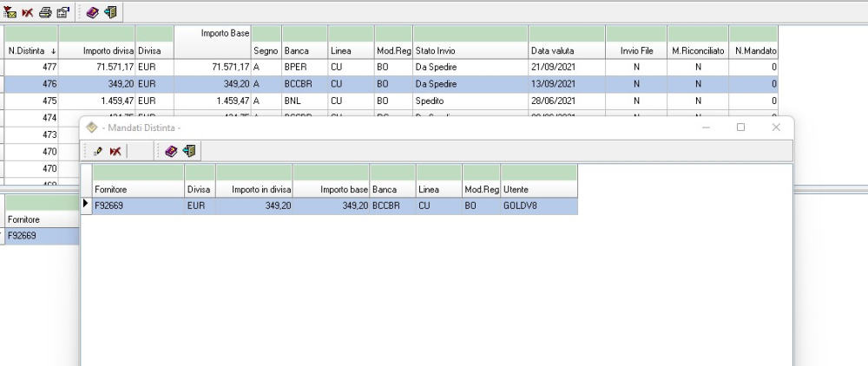Click the send mail icon in main toolbar
The width and height of the screenshot is (868, 366).
click(10, 12)
